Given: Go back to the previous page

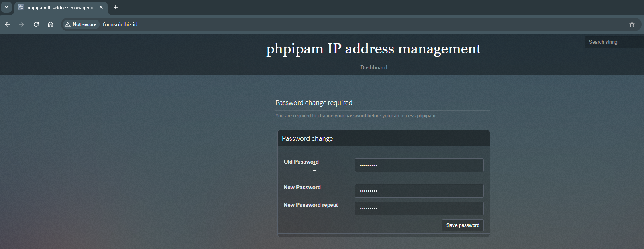Looking at the screenshot, I should (7, 24).
